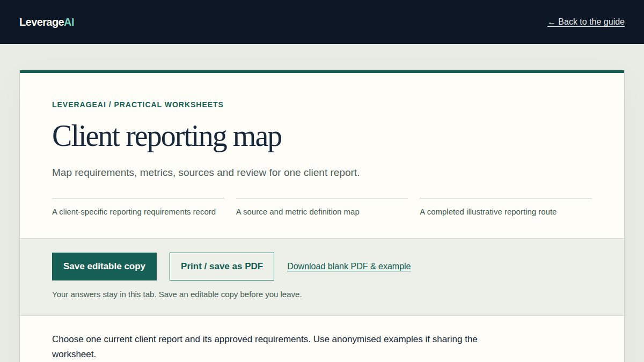Click 'A source and metric definition map' text
This screenshot has height=362, width=644.
[x=298, y=212]
